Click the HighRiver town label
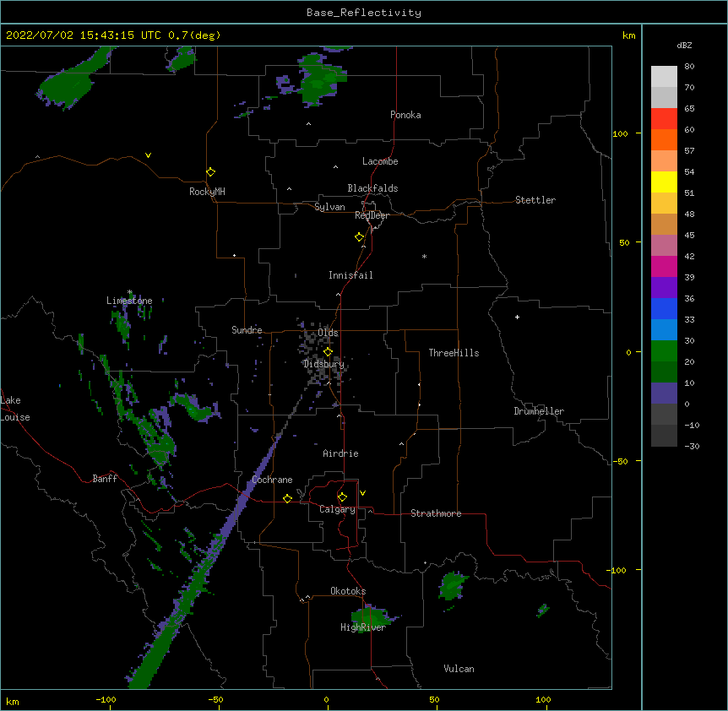The image size is (728, 711). (x=362, y=627)
